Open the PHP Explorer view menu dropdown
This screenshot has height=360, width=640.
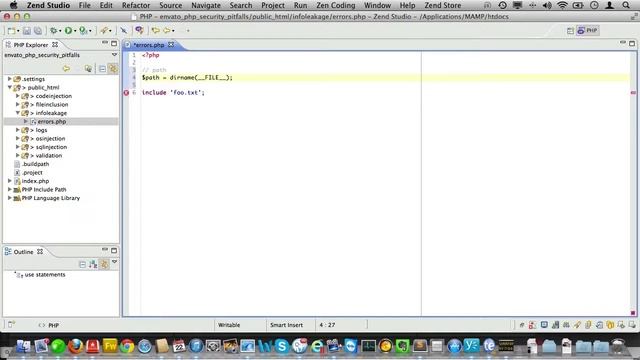click(114, 55)
